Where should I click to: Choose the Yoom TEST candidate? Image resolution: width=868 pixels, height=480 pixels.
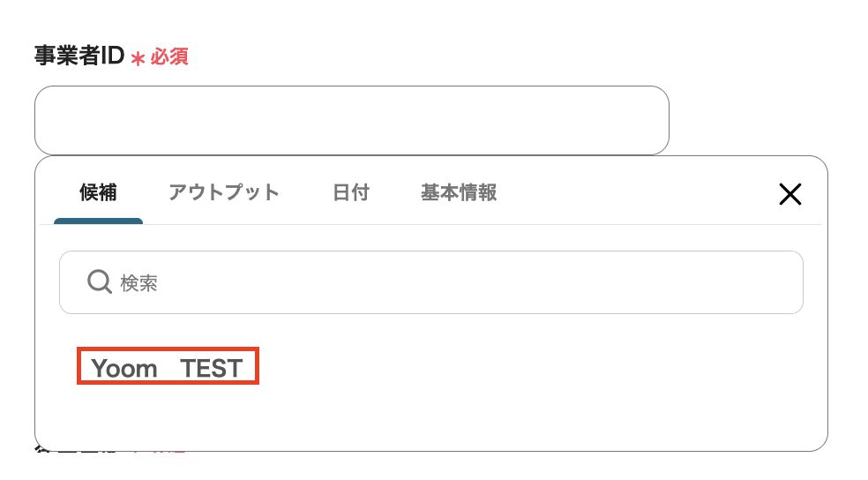[168, 367]
